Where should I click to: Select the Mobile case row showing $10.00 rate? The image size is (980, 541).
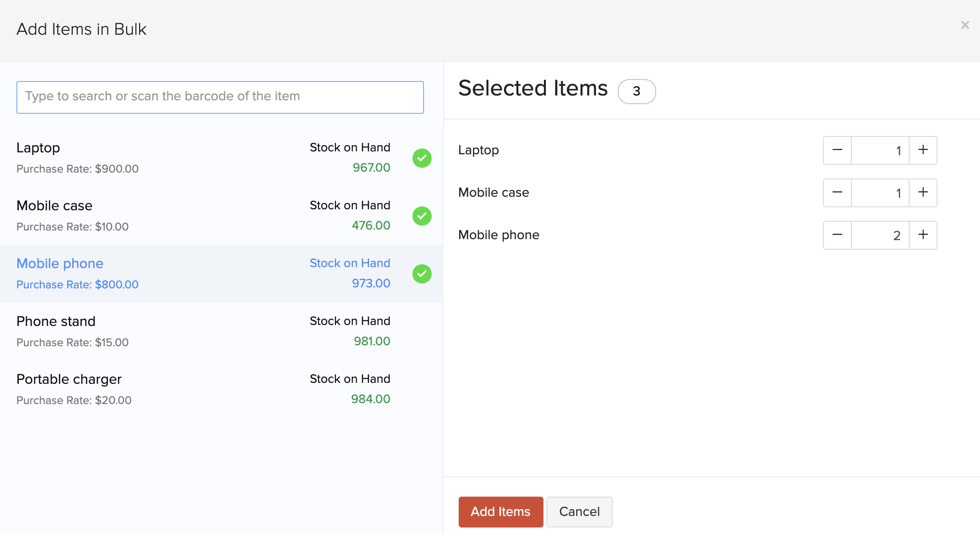coord(193,216)
